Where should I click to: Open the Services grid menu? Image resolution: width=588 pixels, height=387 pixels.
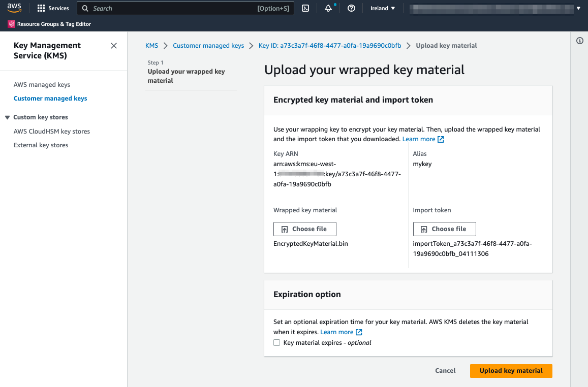point(41,8)
